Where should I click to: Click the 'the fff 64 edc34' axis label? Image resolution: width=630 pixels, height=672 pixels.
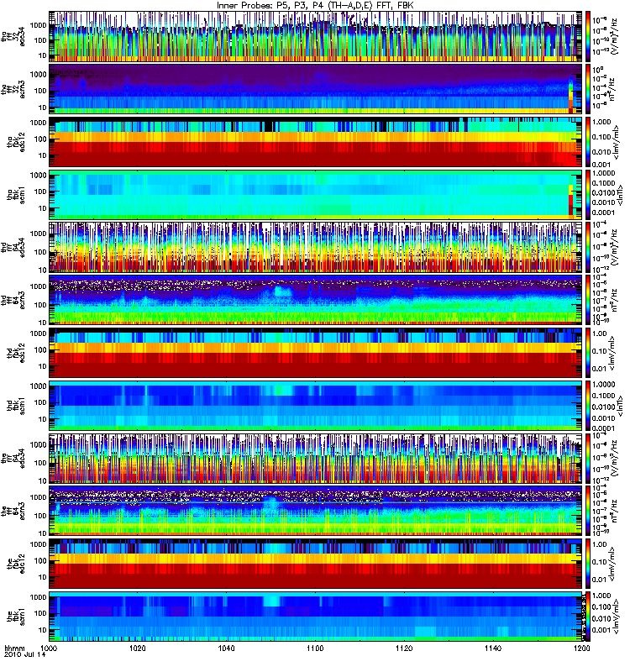coord(13,459)
